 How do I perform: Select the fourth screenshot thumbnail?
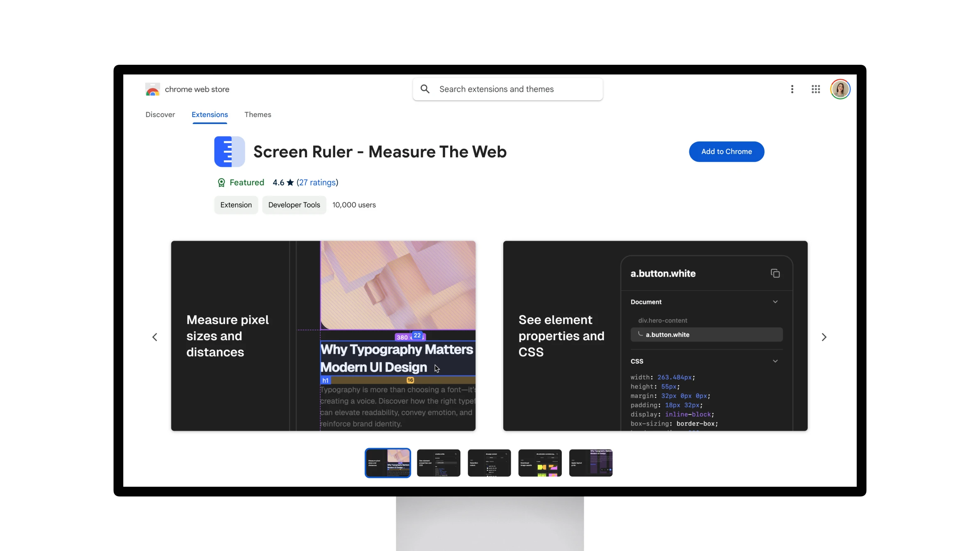click(541, 463)
